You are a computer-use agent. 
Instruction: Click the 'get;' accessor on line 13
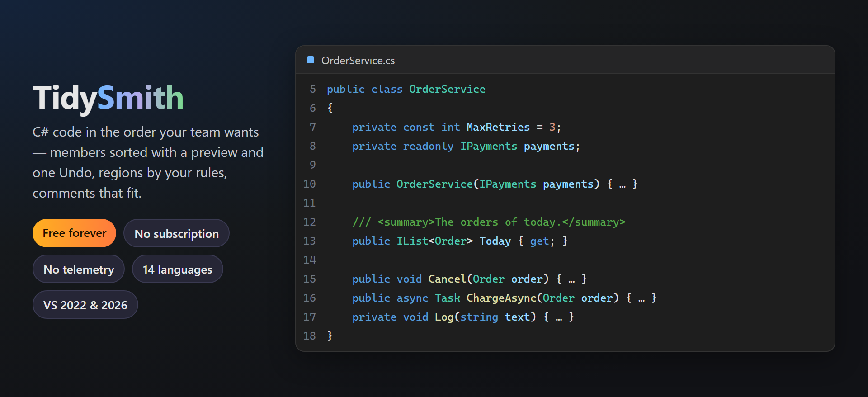(x=542, y=241)
